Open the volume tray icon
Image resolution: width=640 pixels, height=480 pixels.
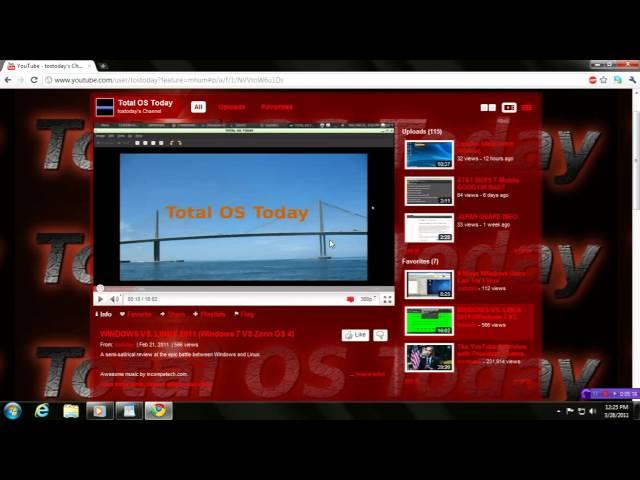click(593, 411)
